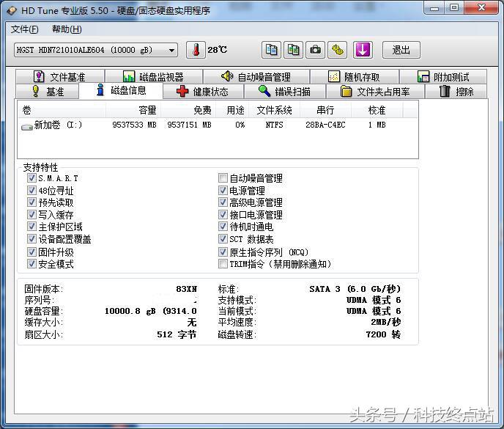Viewport: 504px width, 429px height.
Task: Toggle the 高级电源管理 checkbox
Action: click(x=223, y=202)
